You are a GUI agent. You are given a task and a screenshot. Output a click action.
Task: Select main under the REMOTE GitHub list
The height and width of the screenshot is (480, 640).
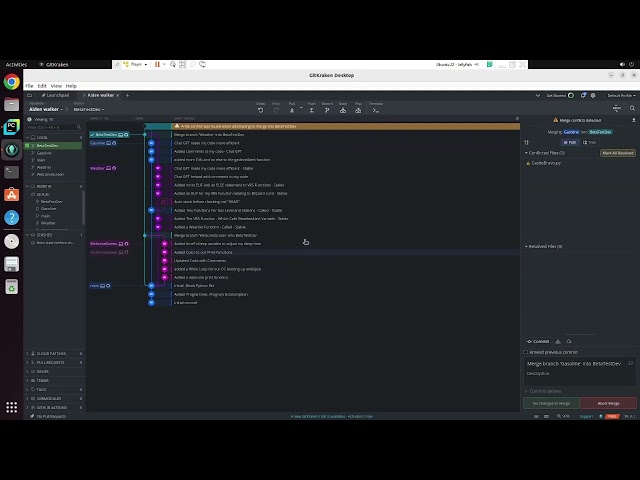click(x=45, y=216)
